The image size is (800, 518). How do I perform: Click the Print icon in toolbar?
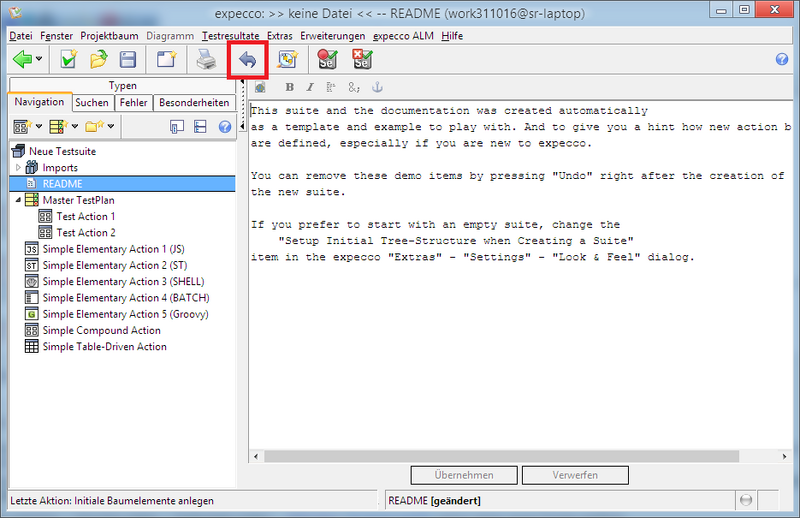click(x=206, y=60)
